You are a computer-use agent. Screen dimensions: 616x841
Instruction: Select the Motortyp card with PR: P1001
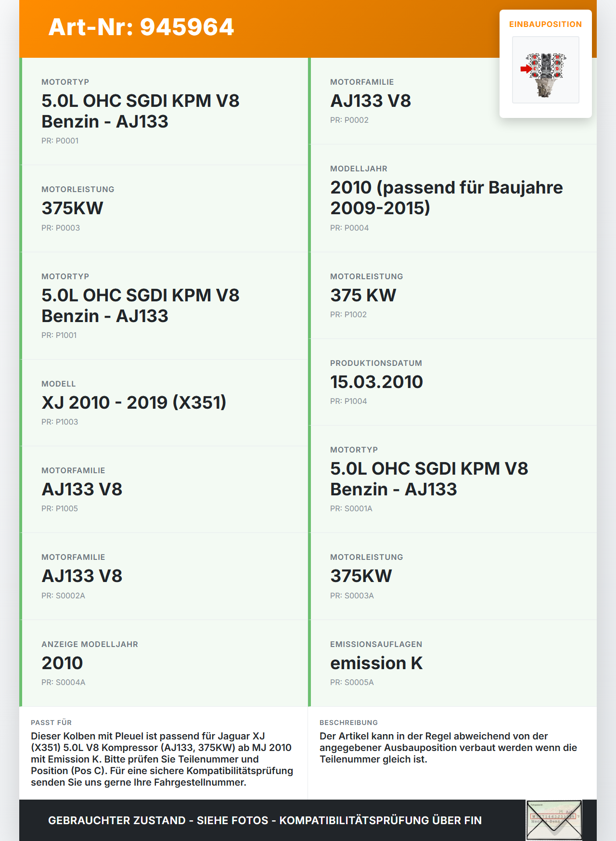(164, 306)
